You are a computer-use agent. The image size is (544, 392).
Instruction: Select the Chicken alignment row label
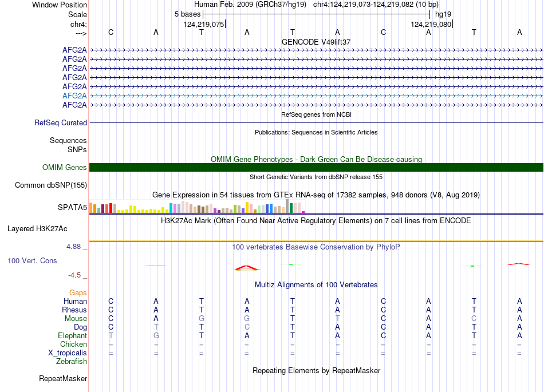coord(73,344)
